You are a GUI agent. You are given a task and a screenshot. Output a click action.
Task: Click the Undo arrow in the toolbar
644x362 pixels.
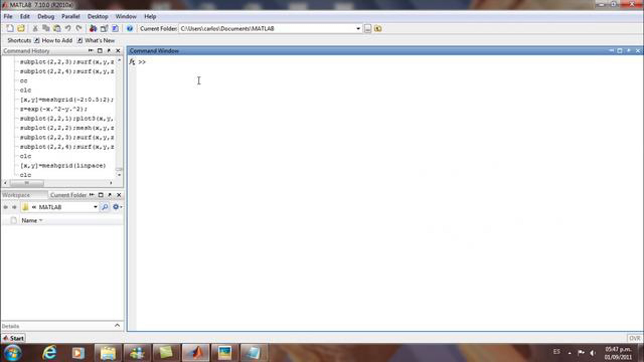click(x=68, y=28)
